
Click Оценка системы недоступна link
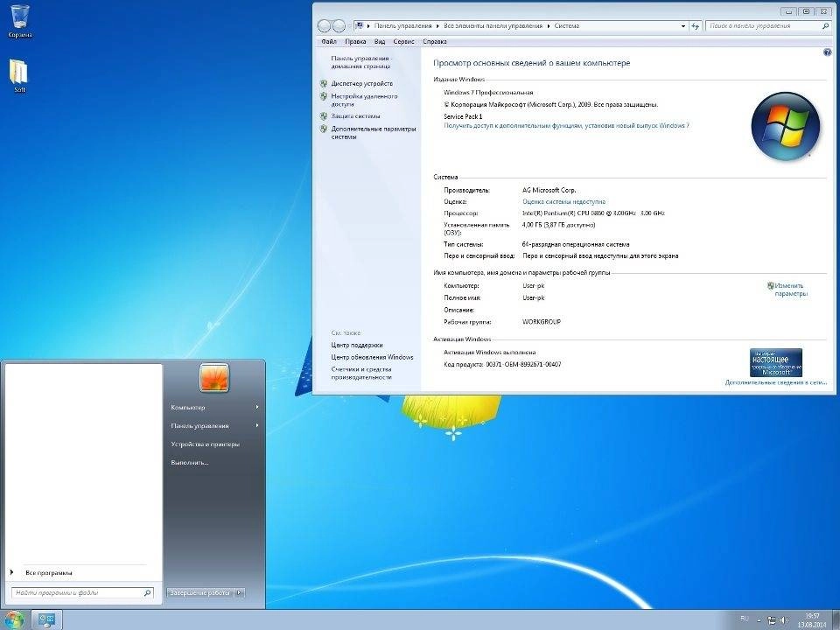tap(564, 202)
